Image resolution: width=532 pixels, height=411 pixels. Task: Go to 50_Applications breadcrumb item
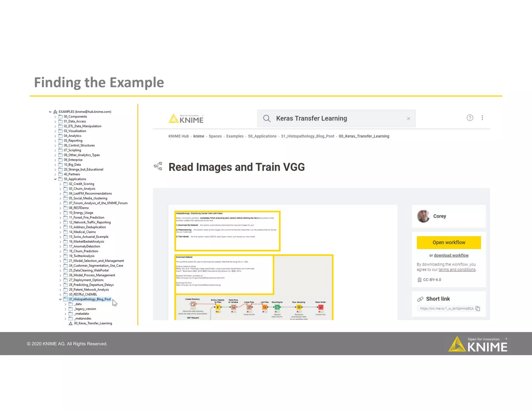262,136
